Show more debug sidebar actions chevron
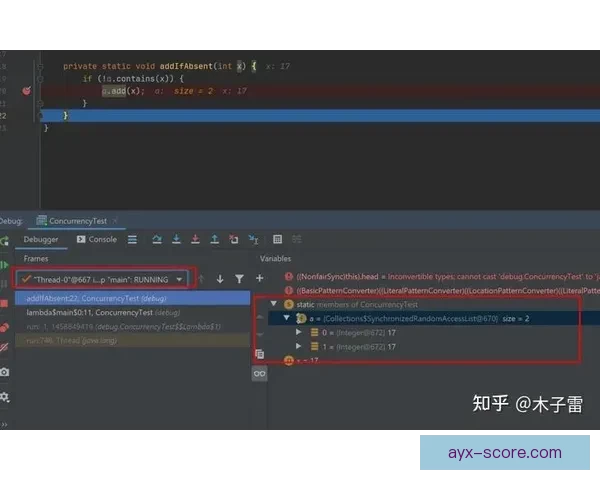 point(4,424)
